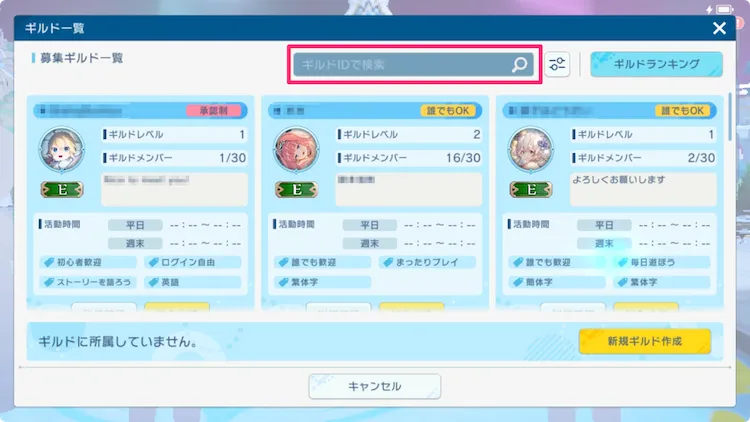Click the まったりプレイ tag
The image size is (750, 422).
[x=428, y=262]
